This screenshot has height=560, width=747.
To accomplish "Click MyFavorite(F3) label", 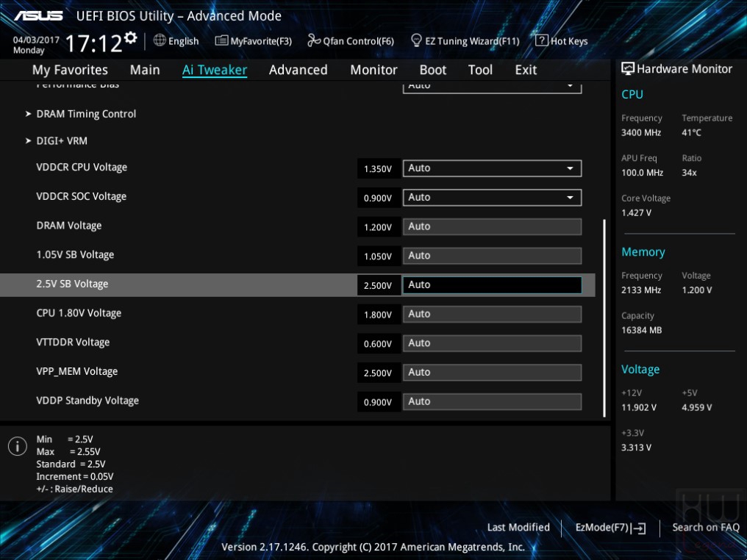I will click(x=261, y=41).
